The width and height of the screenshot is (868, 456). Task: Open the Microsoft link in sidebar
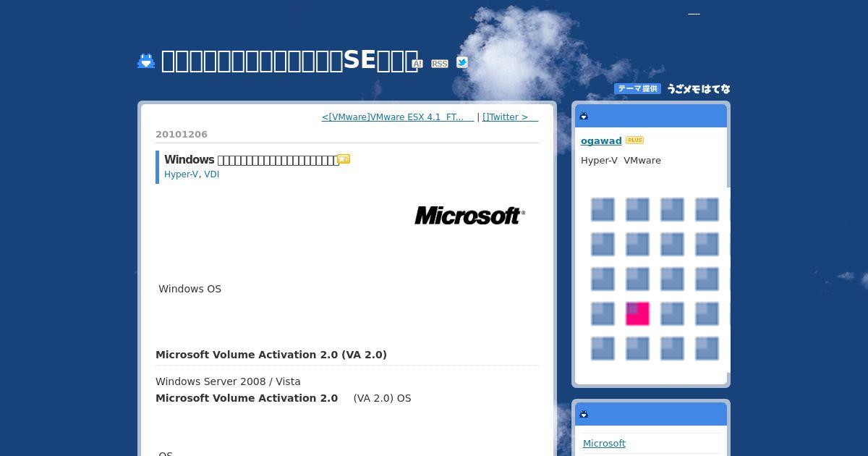(x=604, y=443)
